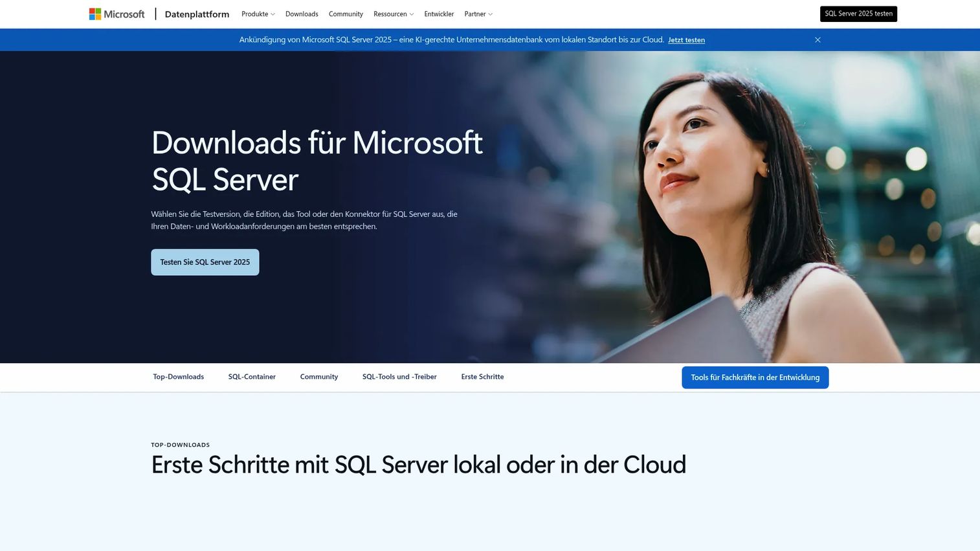The height and width of the screenshot is (551, 980).
Task: Jump to the Top-Downloads section tab
Action: pyautogui.click(x=179, y=377)
